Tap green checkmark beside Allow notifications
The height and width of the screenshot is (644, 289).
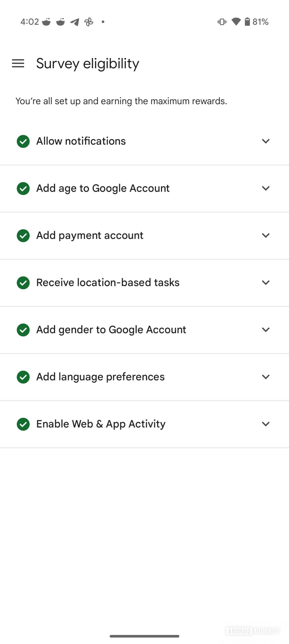[23, 141]
